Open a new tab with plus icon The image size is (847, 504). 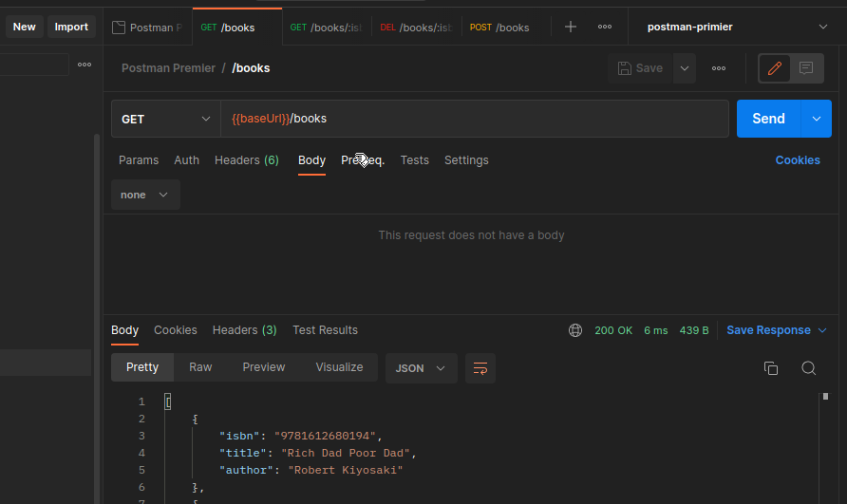[x=571, y=27]
